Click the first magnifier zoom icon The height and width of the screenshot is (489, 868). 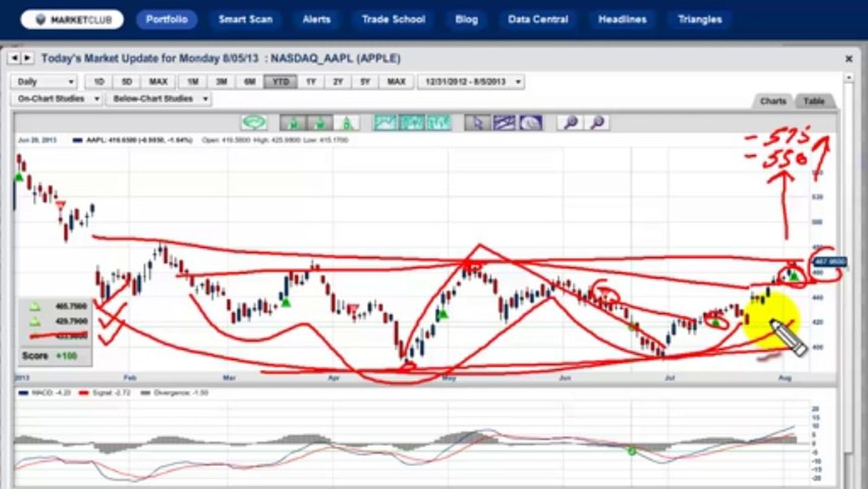(570, 123)
